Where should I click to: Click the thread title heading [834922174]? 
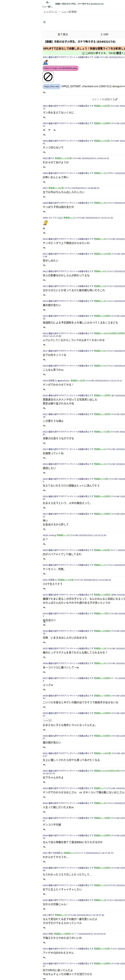click(80, 42)
